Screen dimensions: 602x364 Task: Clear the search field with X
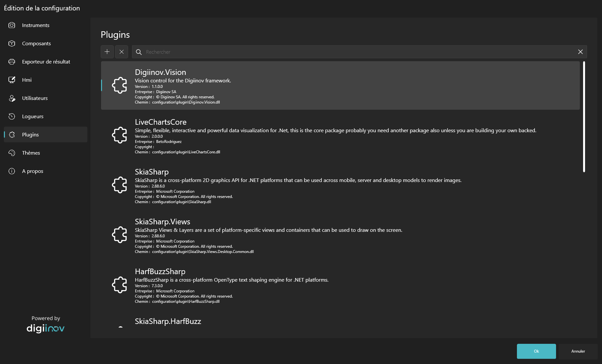pyautogui.click(x=580, y=52)
